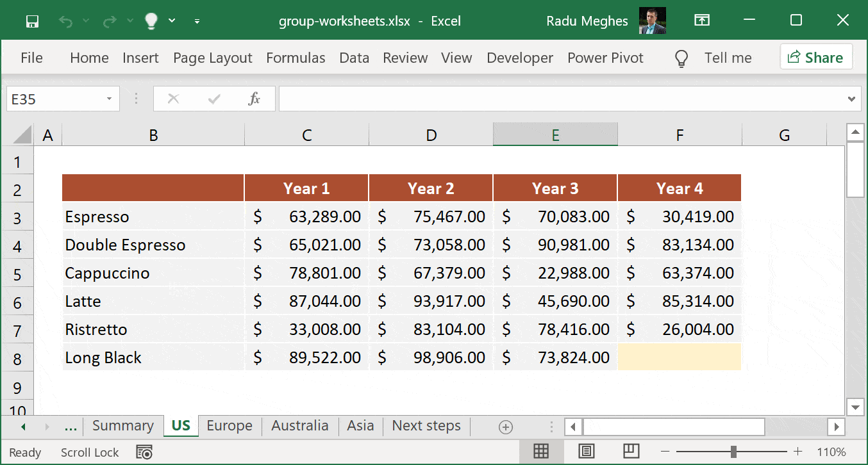Image resolution: width=868 pixels, height=465 pixels.
Task: Click the macro recording icon near Scroll Lock
Action: (x=144, y=452)
